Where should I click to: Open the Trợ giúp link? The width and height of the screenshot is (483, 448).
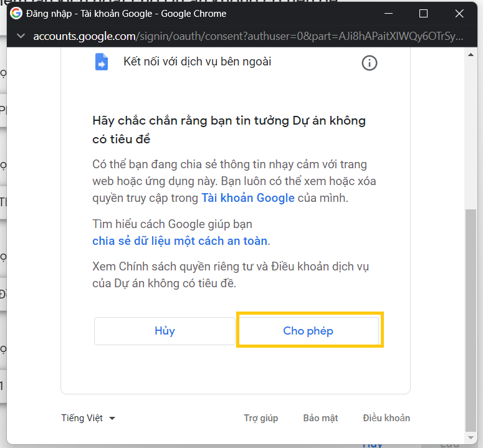tap(261, 418)
